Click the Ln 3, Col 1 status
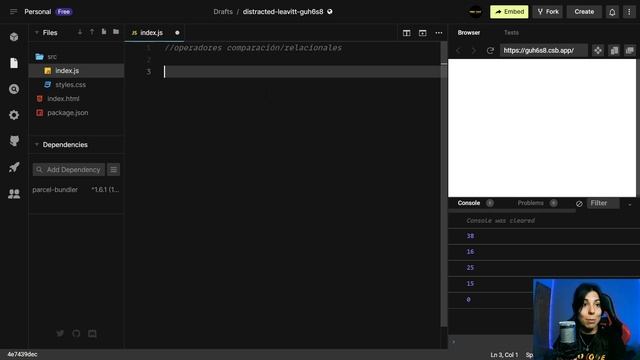 [504, 355]
